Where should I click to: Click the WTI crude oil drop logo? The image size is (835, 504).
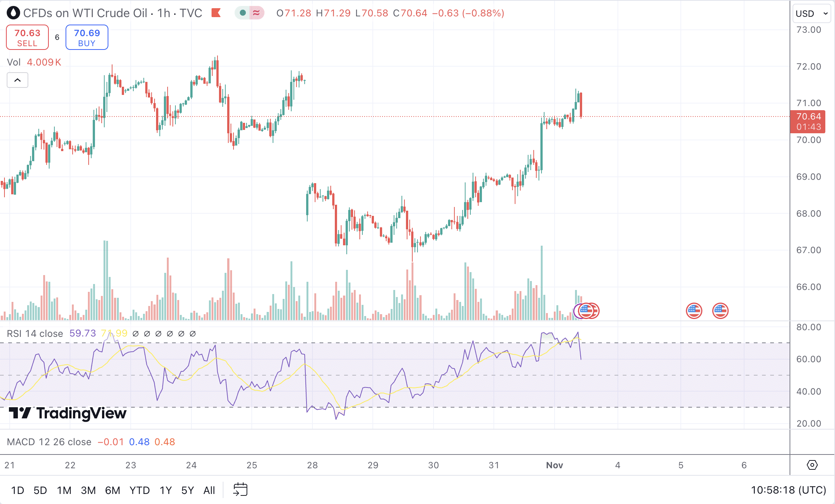point(13,13)
